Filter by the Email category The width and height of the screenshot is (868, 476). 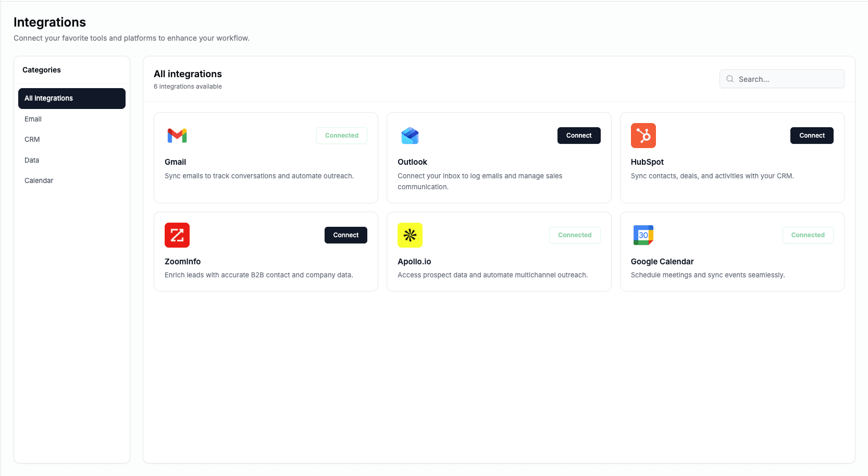coord(33,119)
